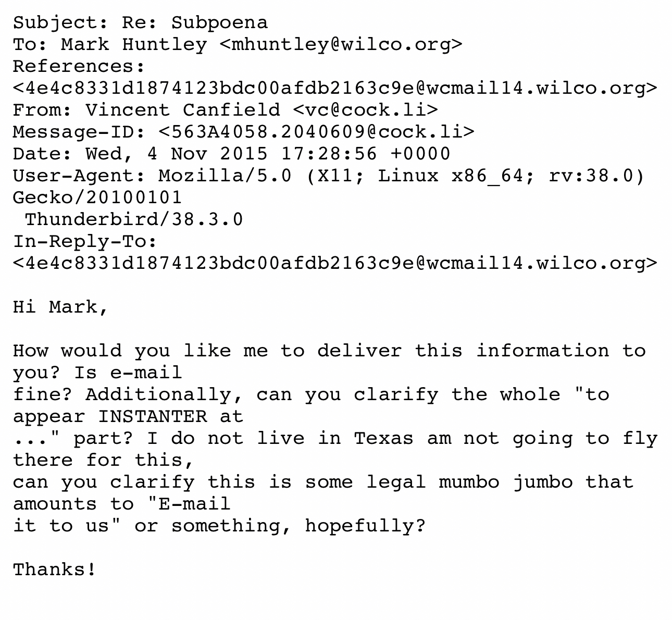Click the User-Agent Mozilla/5.0 line
672x620 pixels.
point(329,176)
